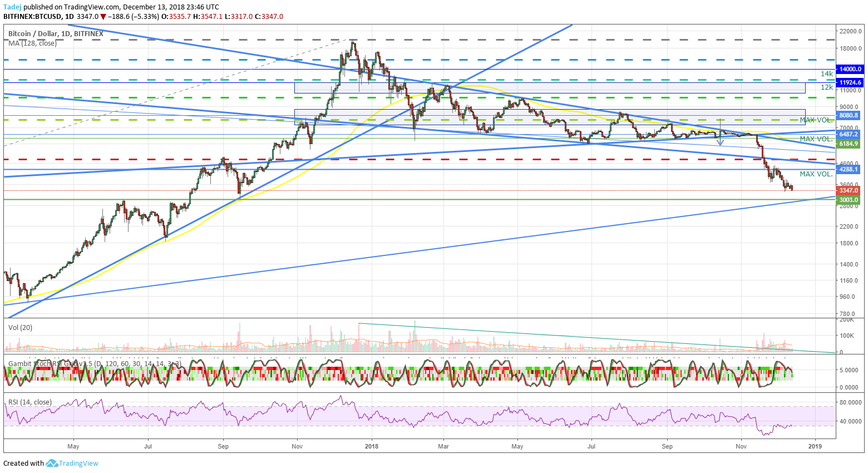868x473 pixels.
Task: Click the 40.0000 RSI axis tick
Action: click(850, 421)
